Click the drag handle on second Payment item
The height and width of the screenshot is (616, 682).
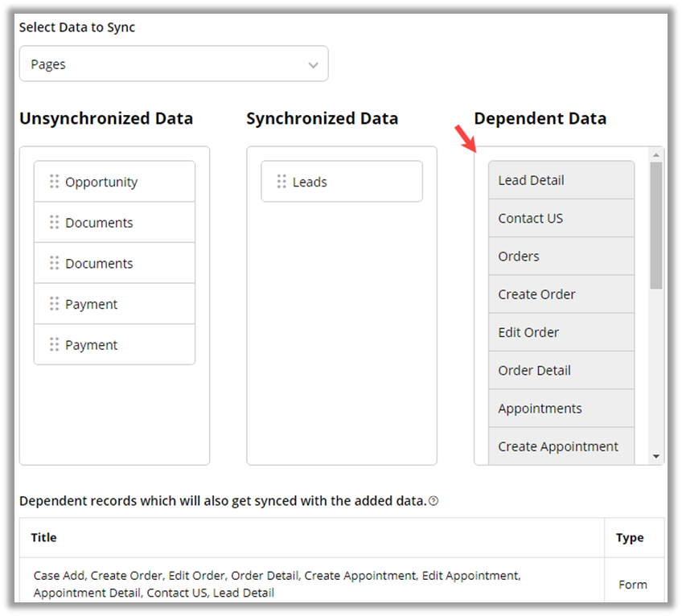point(55,344)
